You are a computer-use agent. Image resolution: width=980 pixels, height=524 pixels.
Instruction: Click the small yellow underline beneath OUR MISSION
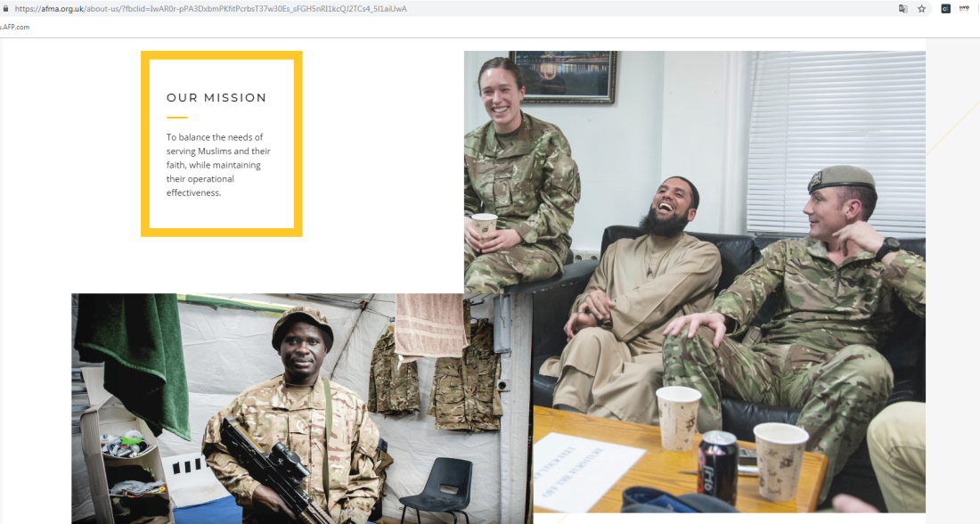pos(177,117)
